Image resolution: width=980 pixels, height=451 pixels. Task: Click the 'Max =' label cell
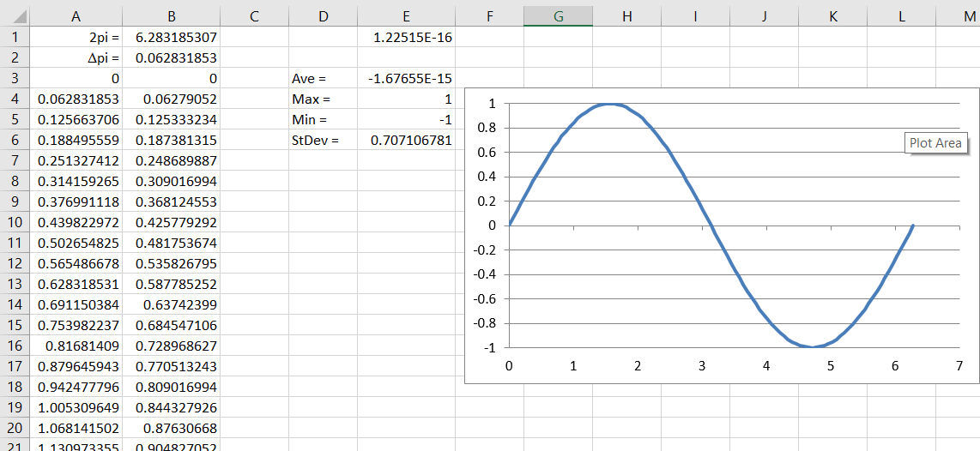point(323,99)
